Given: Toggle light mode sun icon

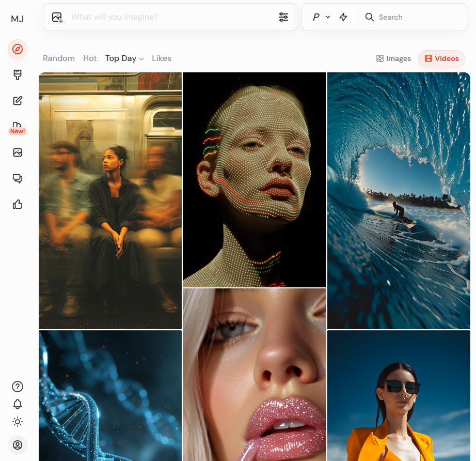Looking at the screenshot, I should click(18, 422).
